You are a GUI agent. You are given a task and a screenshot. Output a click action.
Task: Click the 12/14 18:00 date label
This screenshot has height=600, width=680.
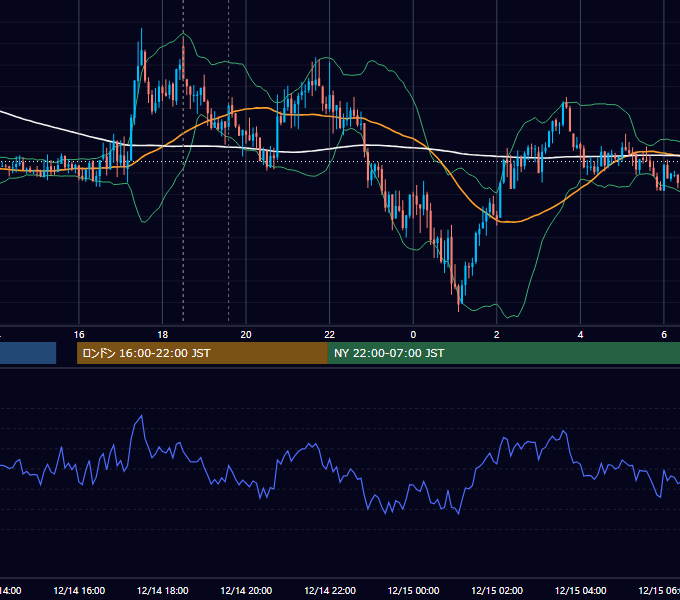(163, 590)
